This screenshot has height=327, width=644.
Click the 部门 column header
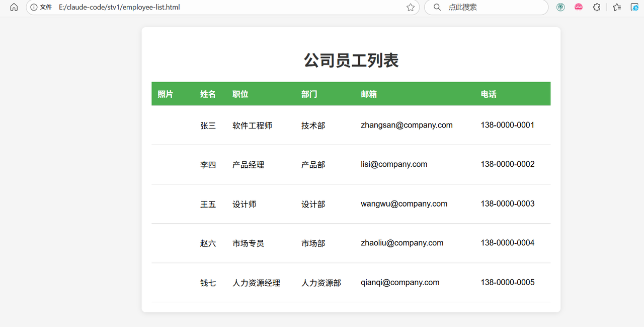[x=309, y=94]
